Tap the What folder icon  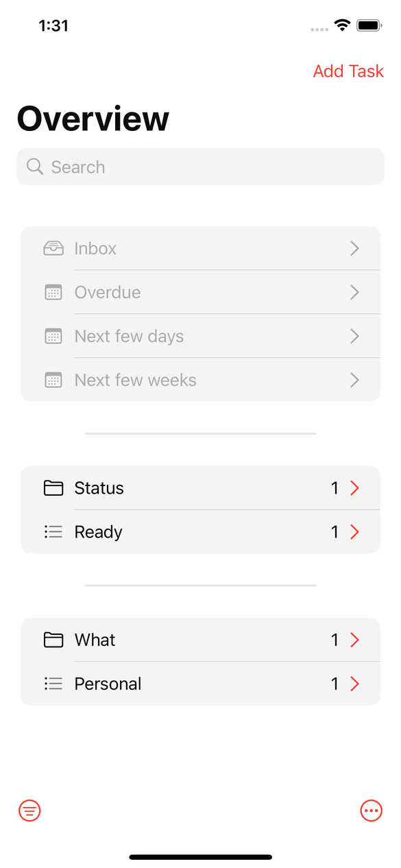53,640
